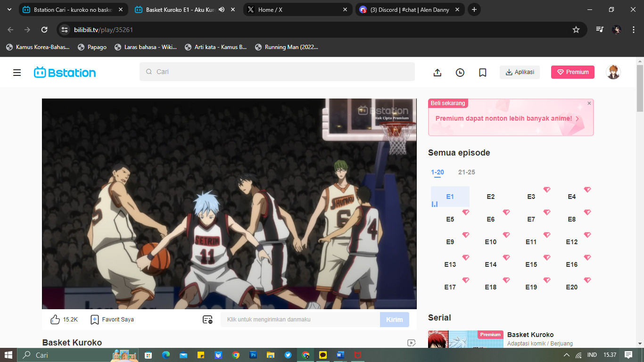Image resolution: width=644 pixels, height=362 pixels.
Task: Play episode E17
Action: [450, 287]
